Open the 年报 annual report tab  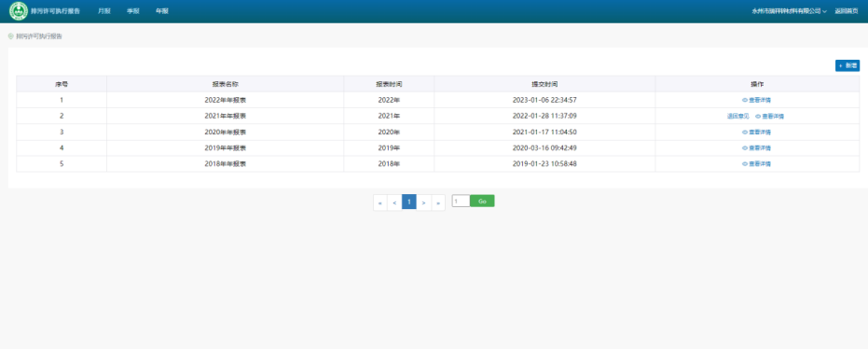point(161,11)
